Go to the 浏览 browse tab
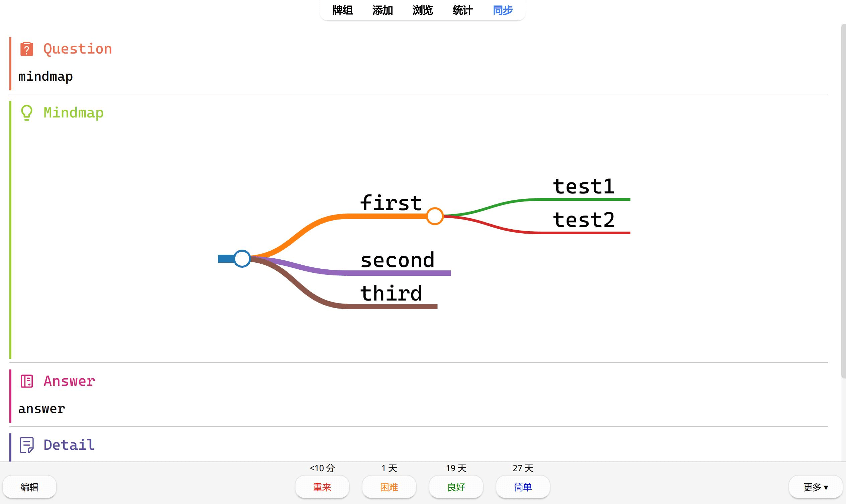Screen dimensions: 846x504 (x=422, y=10)
